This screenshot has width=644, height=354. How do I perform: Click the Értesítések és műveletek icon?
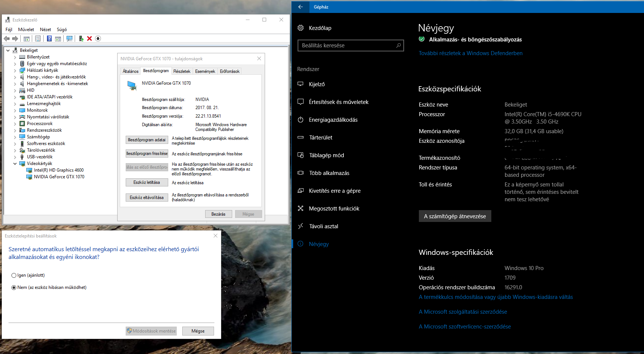pyautogui.click(x=301, y=102)
